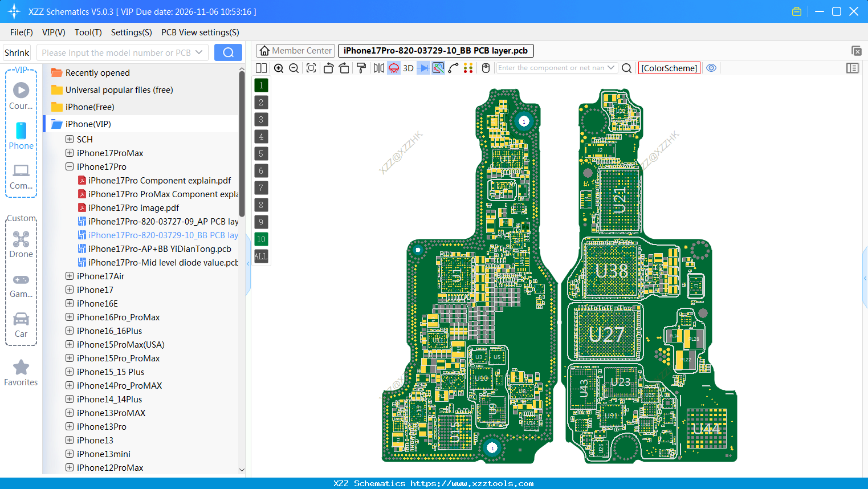Open the dual-pane split view icon
The height and width of the screenshot is (489, 868).
pyautogui.click(x=261, y=68)
